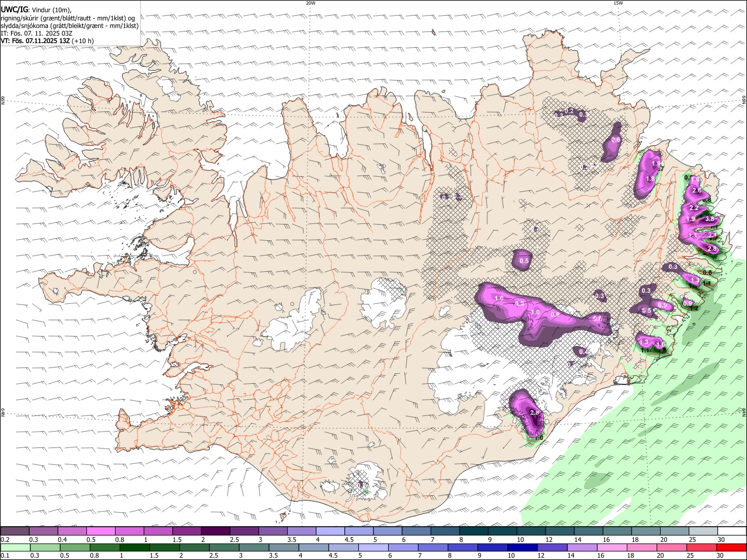The width and height of the screenshot is (747, 560).
Task: Pick the upper legend swatch labeled 7
Action: point(444,531)
